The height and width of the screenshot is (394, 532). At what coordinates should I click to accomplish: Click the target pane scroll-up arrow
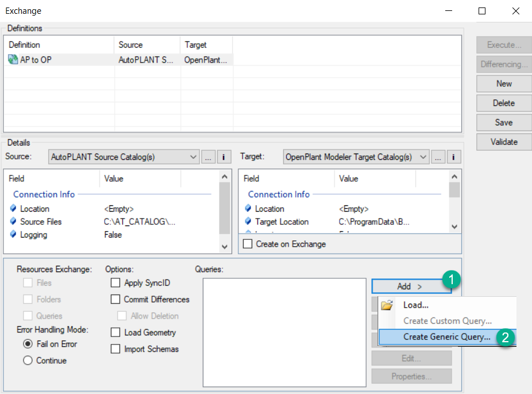point(454,177)
